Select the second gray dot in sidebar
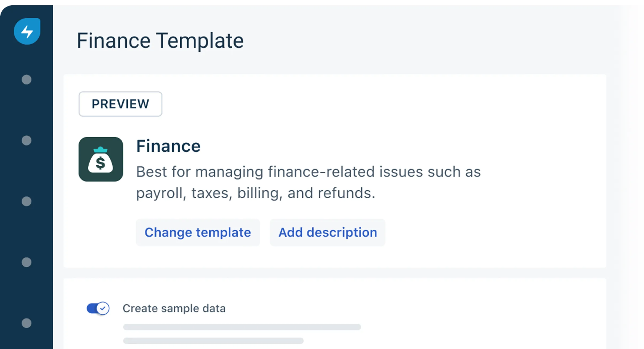644x349 pixels. pos(26,140)
